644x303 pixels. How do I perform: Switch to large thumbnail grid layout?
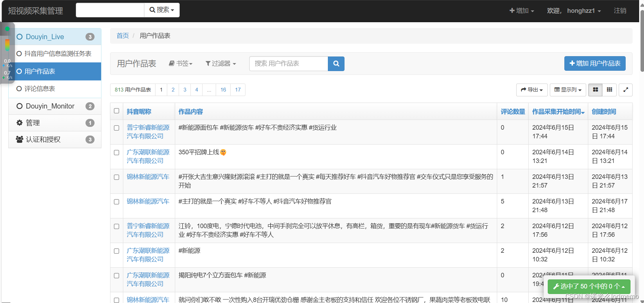click(x=595, y=90)
